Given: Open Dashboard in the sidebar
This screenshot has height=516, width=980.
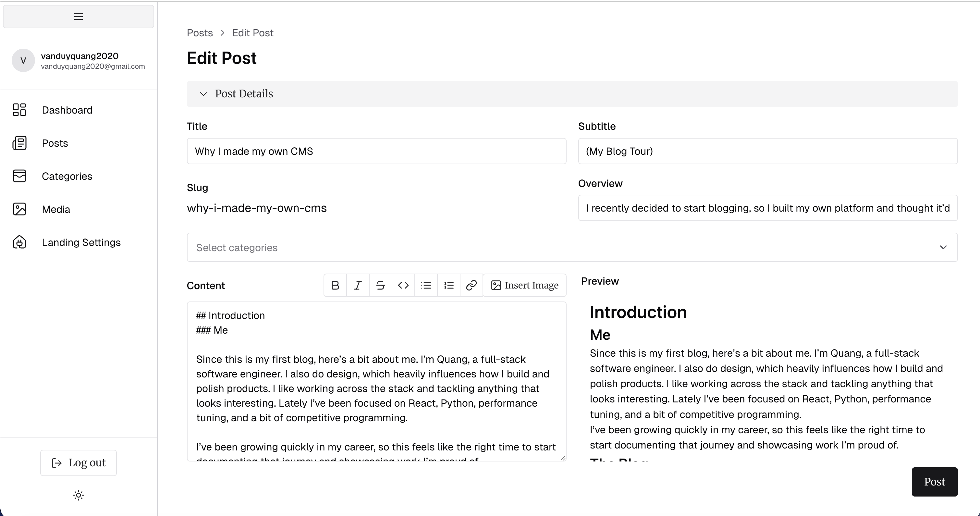Looking at the screenshot, I should coord(67,110).
